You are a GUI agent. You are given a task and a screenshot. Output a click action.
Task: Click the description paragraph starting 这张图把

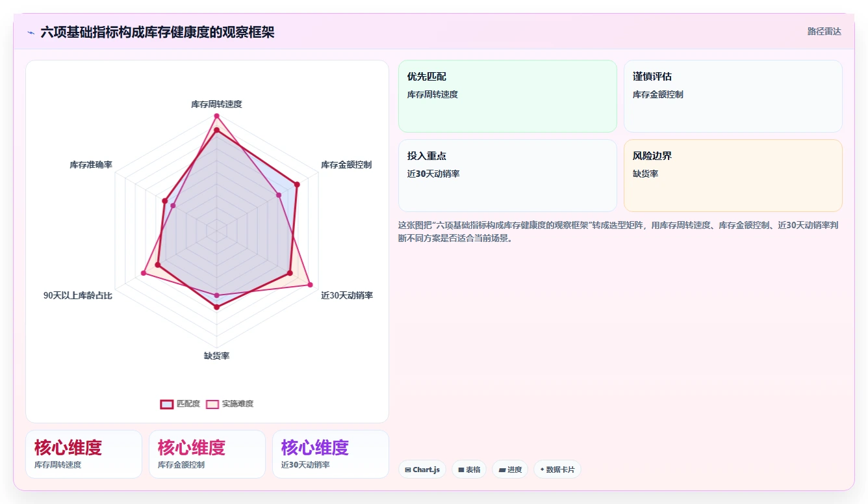618,232
